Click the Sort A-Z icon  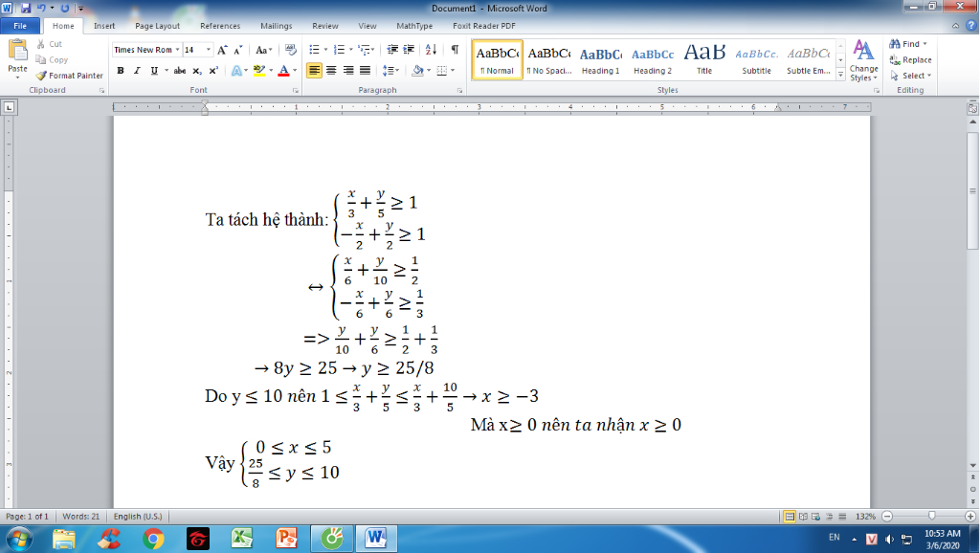432,50
